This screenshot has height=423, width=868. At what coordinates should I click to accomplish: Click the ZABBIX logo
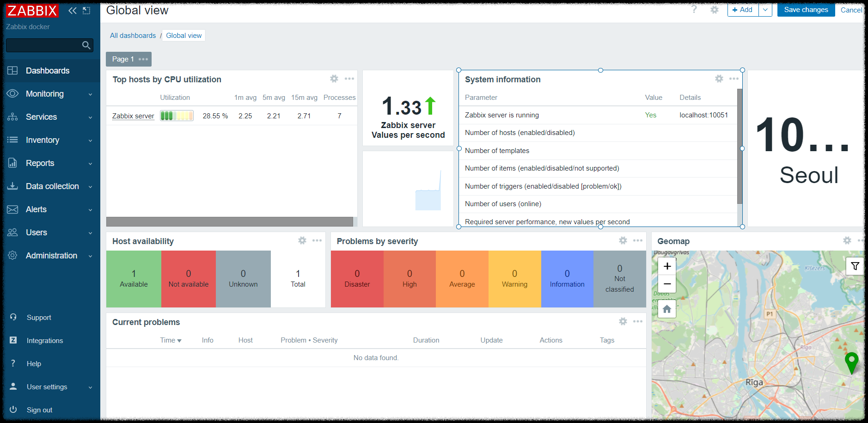click(x=32, y=11)
